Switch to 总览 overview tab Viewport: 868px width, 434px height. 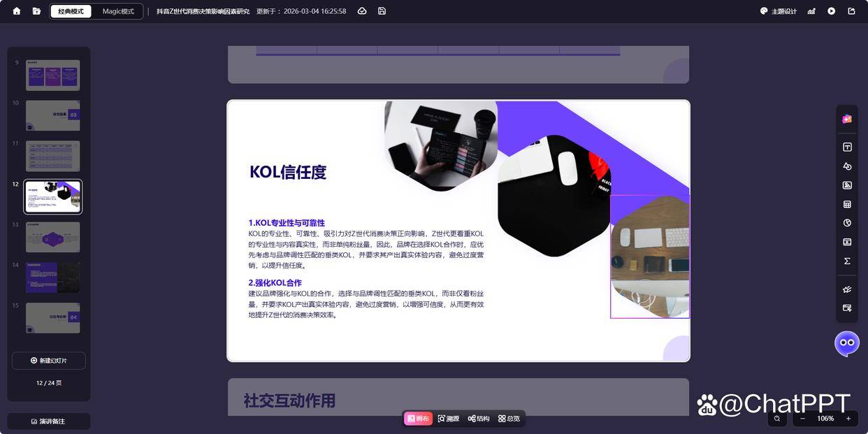click(x=509, y=419)
